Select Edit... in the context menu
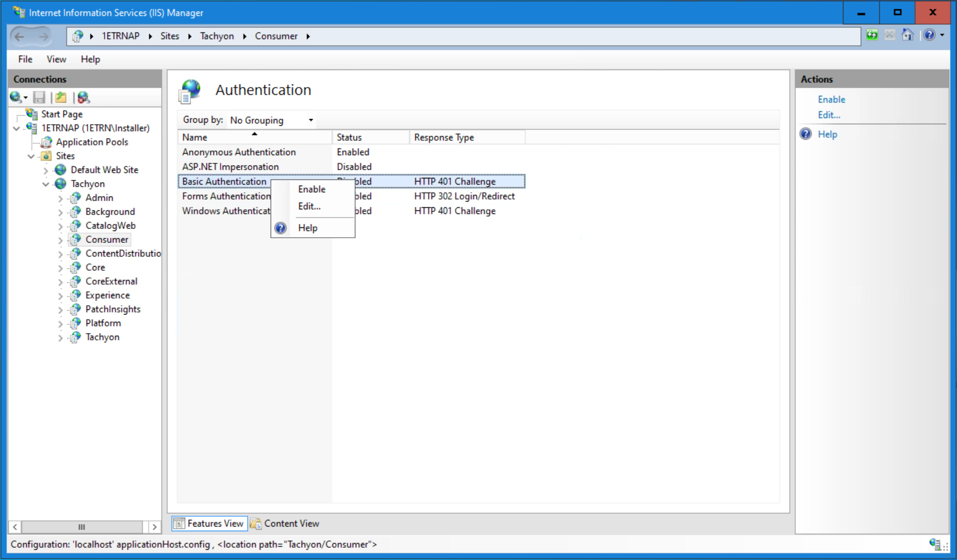This screenshot has height=560, width=957. point(309,206)
